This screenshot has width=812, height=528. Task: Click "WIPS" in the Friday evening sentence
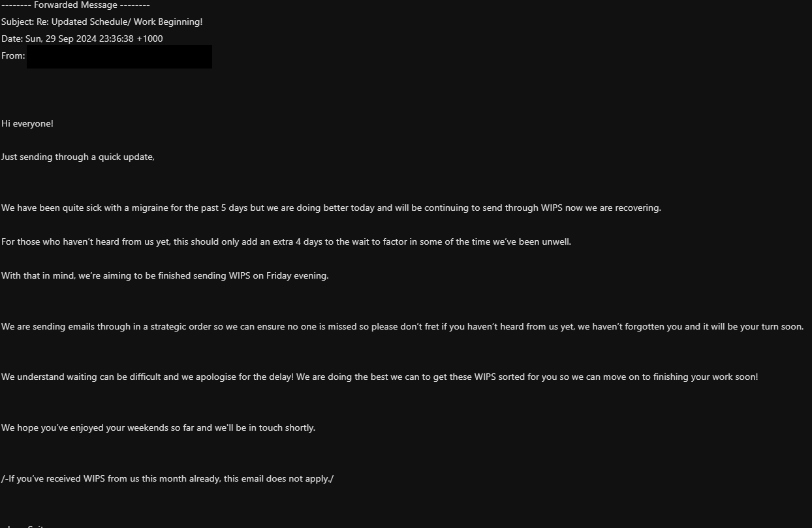(239, 275)
